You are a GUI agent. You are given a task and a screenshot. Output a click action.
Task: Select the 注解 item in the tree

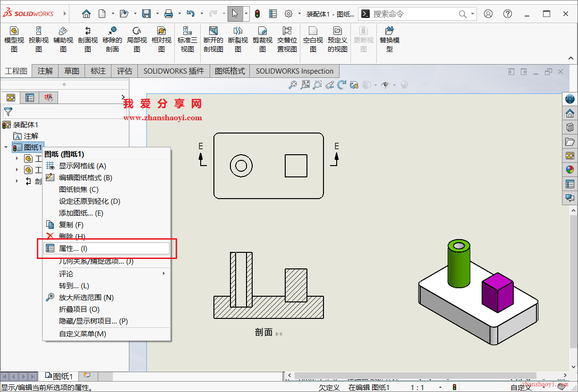pos(26,136)
